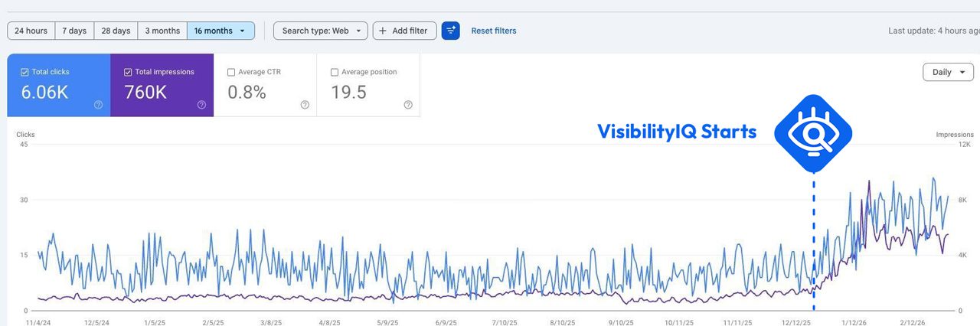
Task: Click the blue filter settings icon
Action: point(451,31)
